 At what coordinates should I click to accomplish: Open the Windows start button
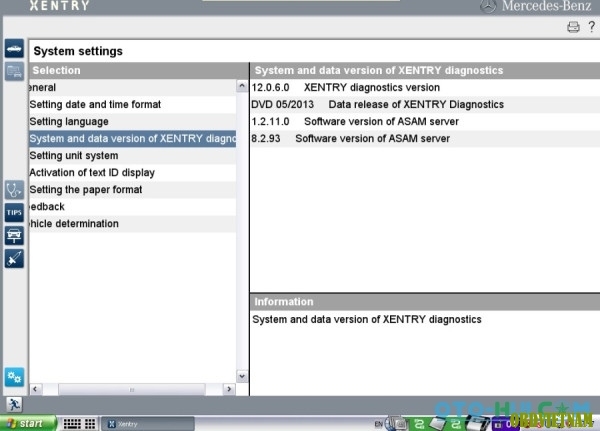28,423
